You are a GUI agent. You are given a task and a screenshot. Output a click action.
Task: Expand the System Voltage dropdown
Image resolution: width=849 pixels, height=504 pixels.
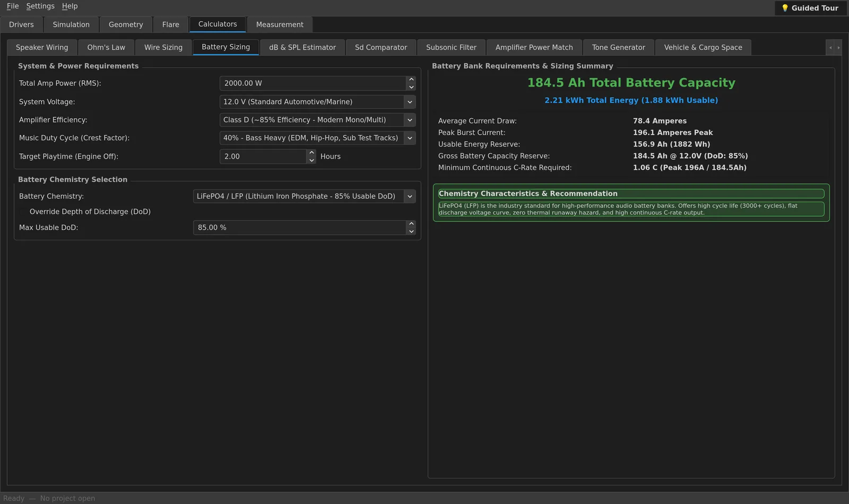410,102
